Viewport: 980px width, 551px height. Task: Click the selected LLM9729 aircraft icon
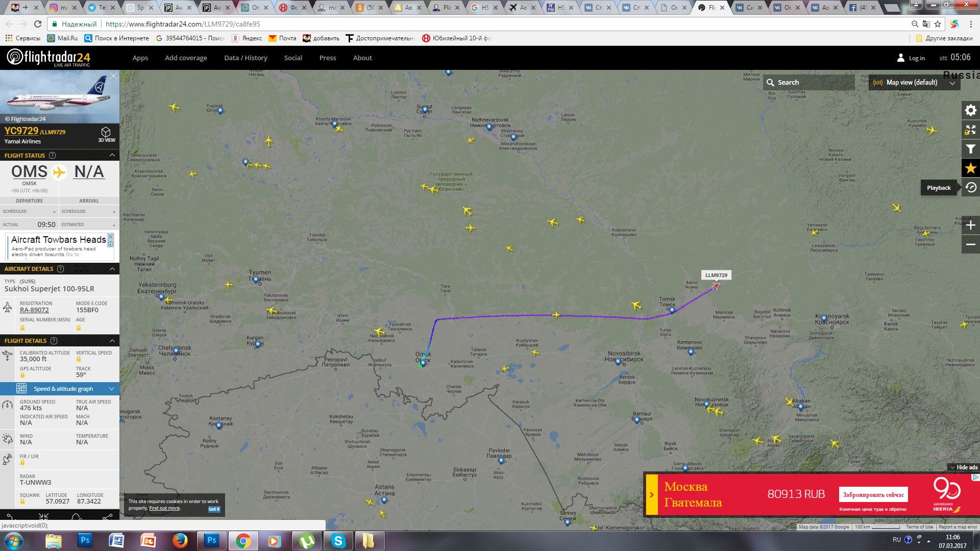click(716, 286)
